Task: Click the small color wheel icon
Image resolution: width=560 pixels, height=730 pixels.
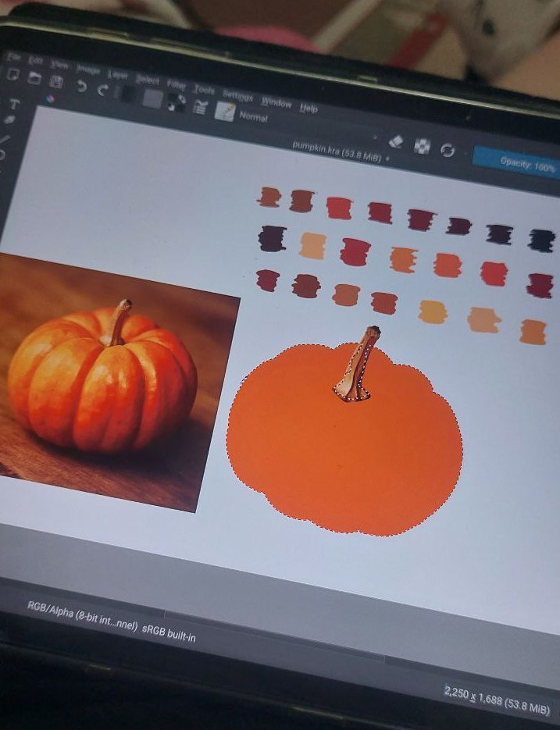Action: (x=50, y=98)
